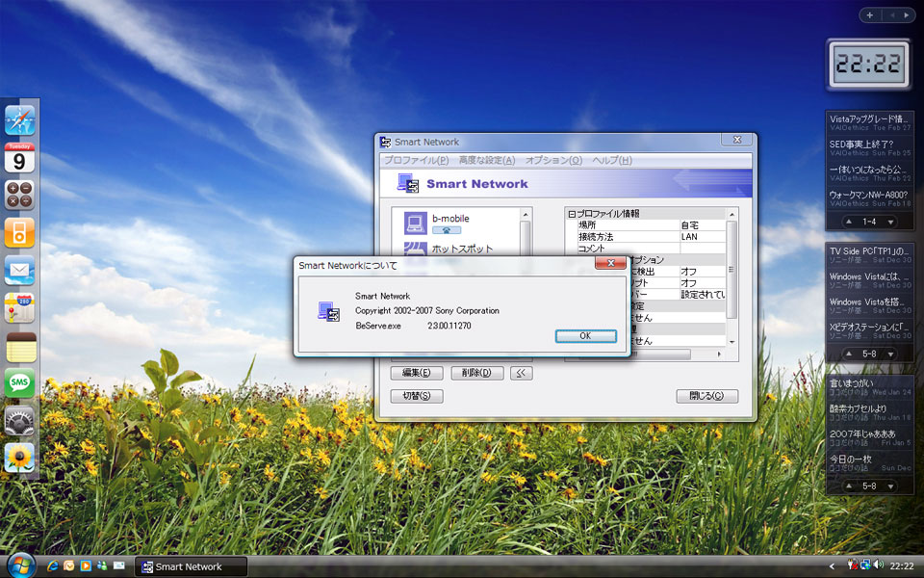Click the Smart Network icon in the about dialog
Image resolution: width=924 pixels, height=578 pixels.
(x=329, y=311)
